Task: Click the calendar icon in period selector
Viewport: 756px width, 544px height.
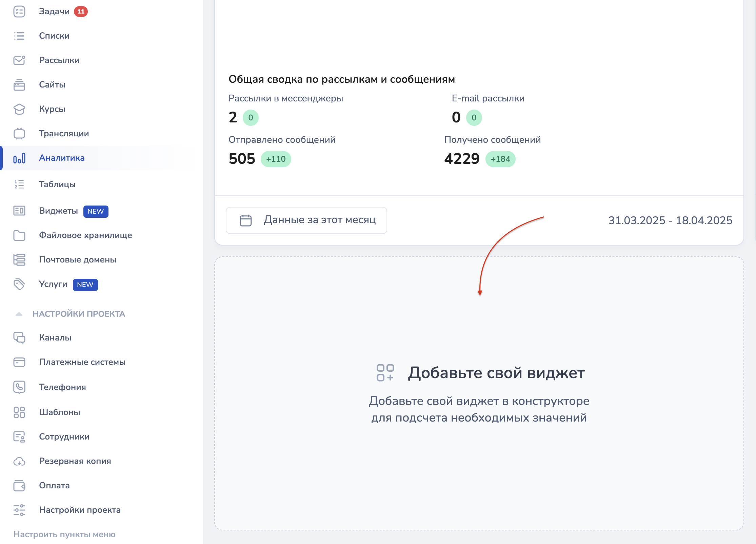Action: click(x=245, y=220)
